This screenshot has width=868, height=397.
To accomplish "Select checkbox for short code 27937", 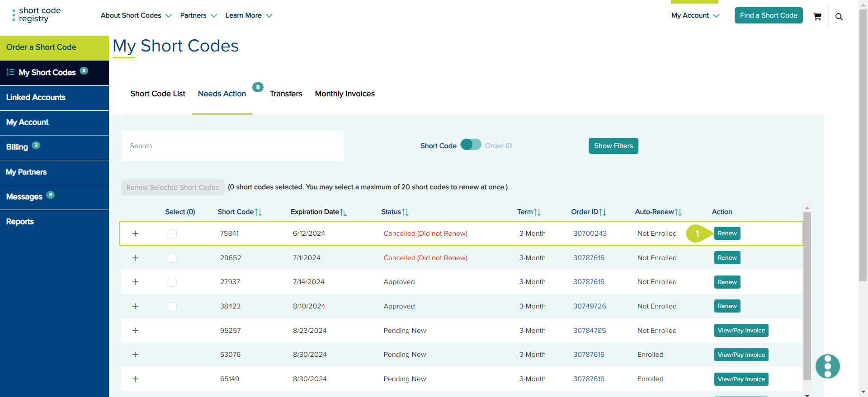I will coord(172,282).
